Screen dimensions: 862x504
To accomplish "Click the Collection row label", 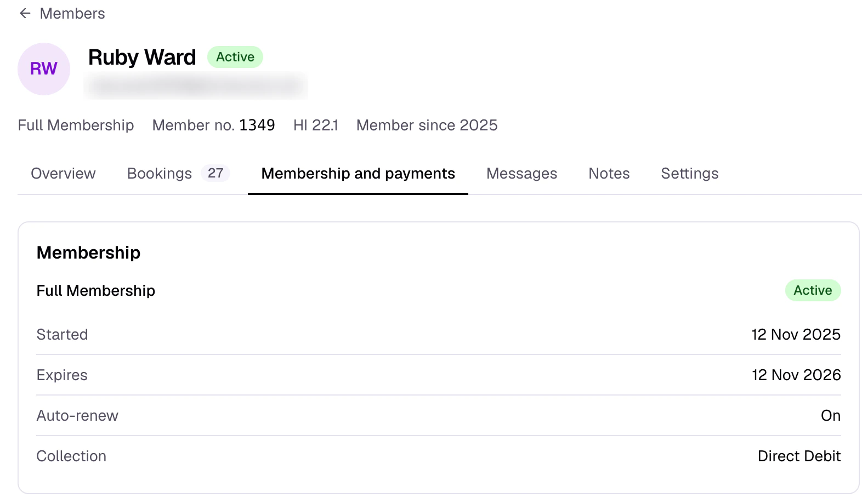I will coord(71,456).
